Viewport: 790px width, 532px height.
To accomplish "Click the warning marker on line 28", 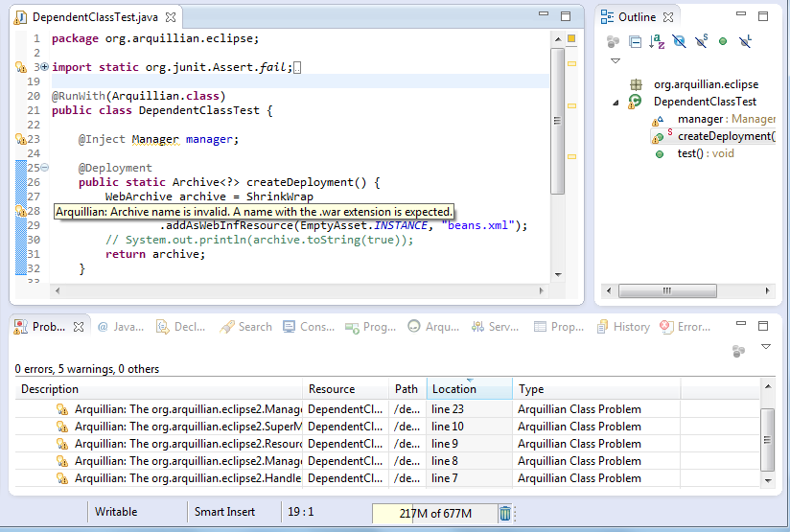I will tap(20, 211).
